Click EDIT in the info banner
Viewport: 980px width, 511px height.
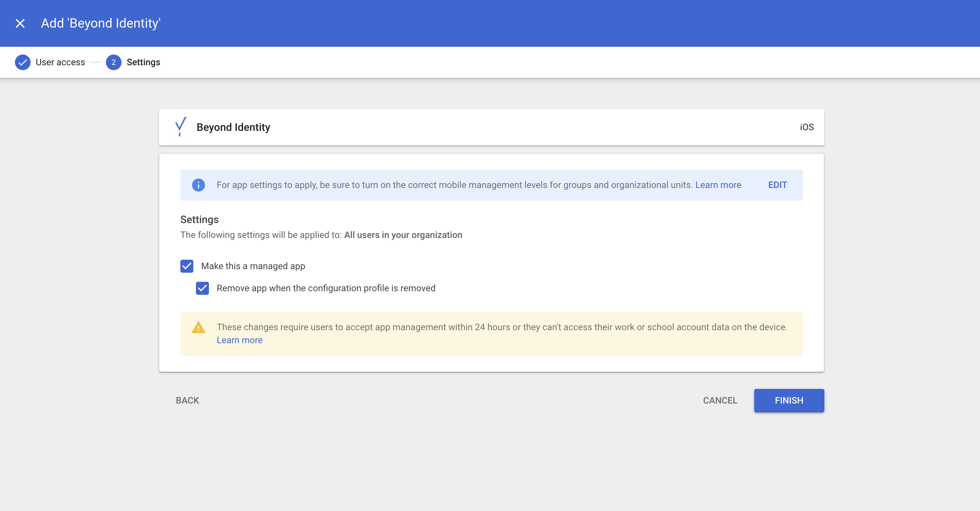tap(777, 185)
